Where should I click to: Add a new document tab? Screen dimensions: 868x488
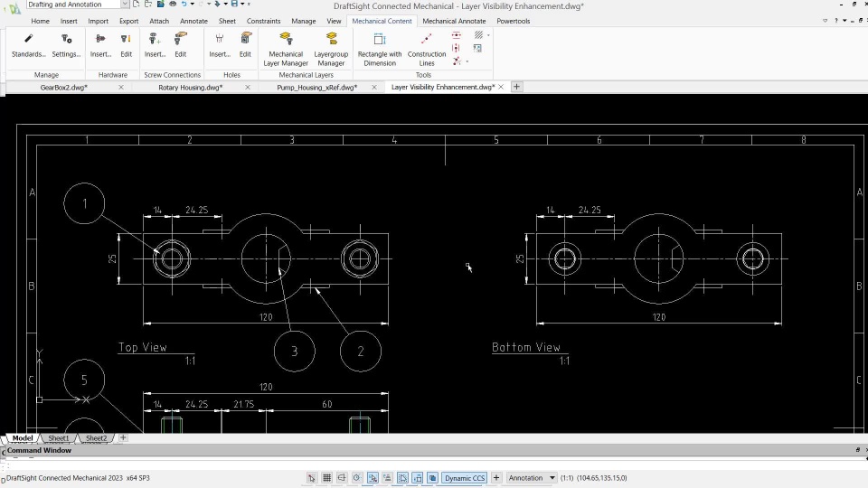pos(516,87)
